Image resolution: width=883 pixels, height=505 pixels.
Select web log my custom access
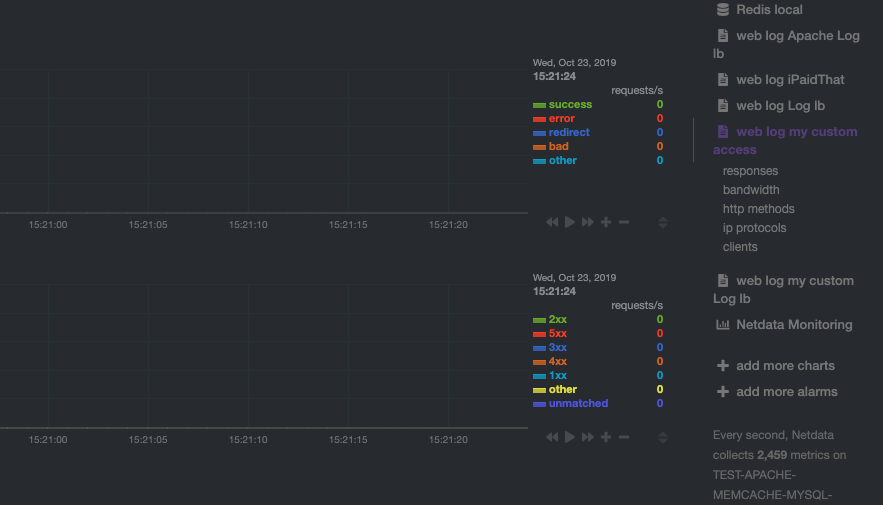pyautogui.click(x=786, y=140)
